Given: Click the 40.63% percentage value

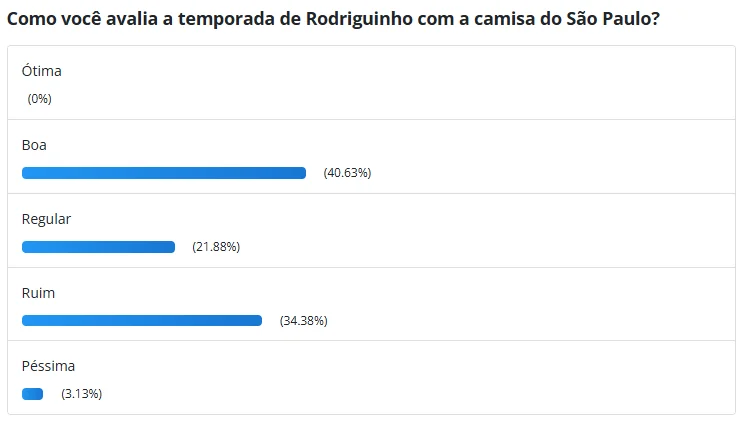Looking at the screenshot, I should click(x=347, y=173).
